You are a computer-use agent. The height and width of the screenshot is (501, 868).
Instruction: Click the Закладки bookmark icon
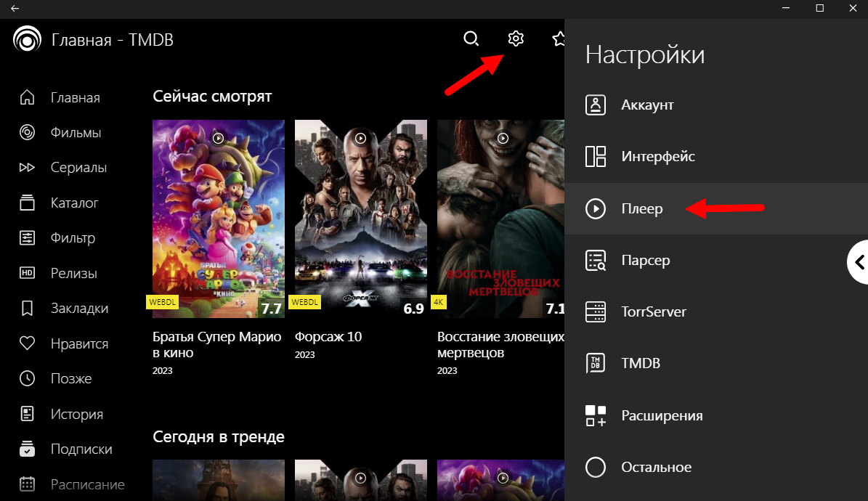27,309
